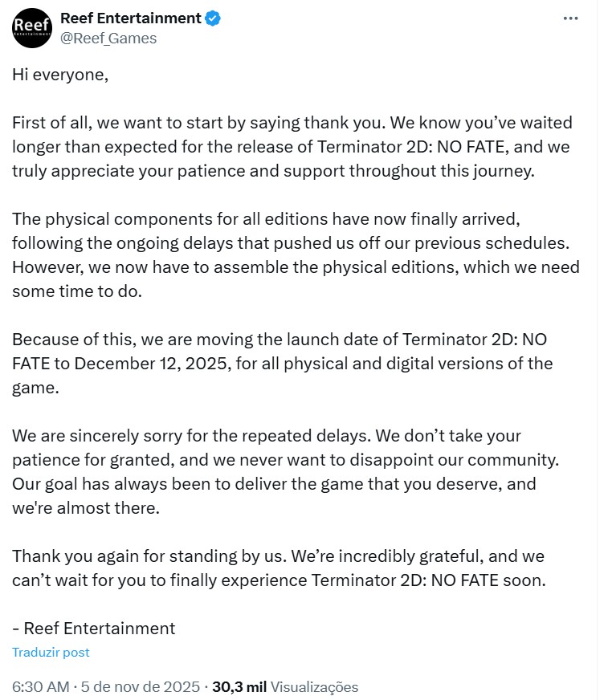Open the More options three-dot menu

(570, 18)
